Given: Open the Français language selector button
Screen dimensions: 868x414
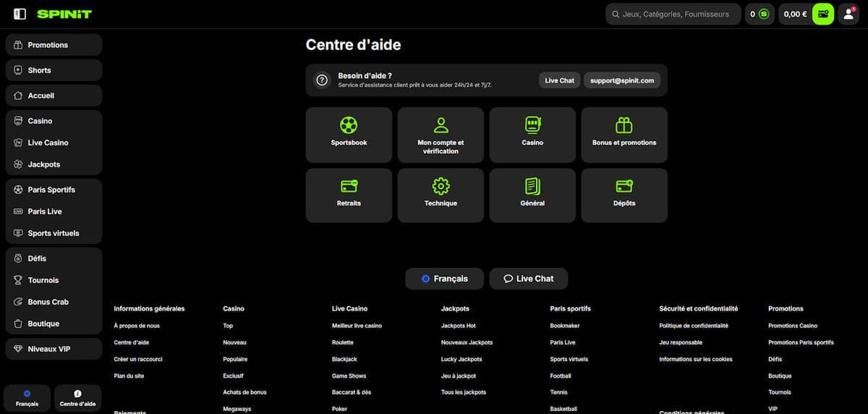Looking at the screenshot, I should [x=444, y=279].
